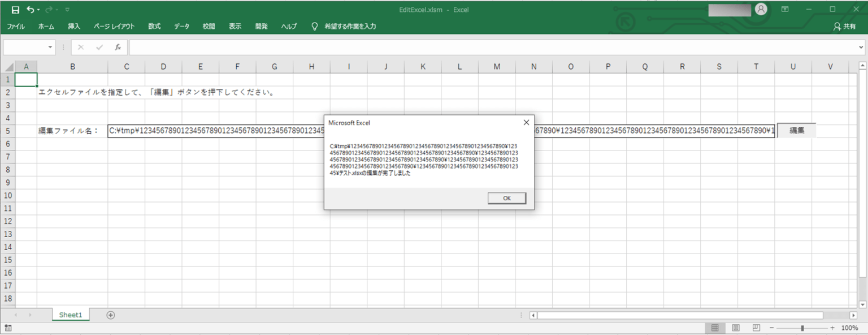Switch to the 表示 ribbon tab
The image size is (868, 335).
235,26
